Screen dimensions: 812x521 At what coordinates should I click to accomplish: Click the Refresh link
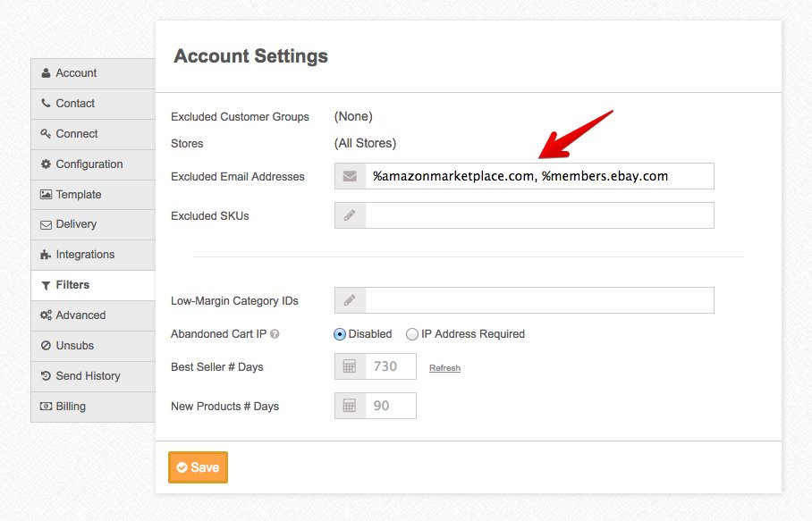coord(444,368)
